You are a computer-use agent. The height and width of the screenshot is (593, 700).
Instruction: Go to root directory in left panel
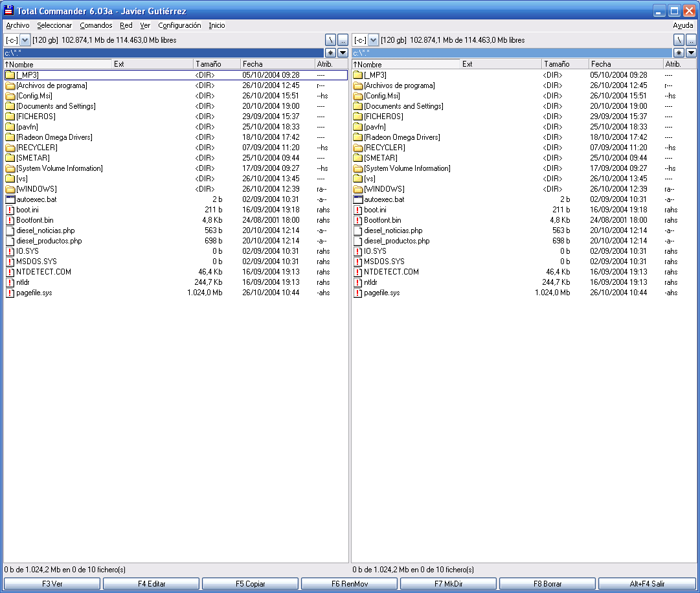coord(330,40)
